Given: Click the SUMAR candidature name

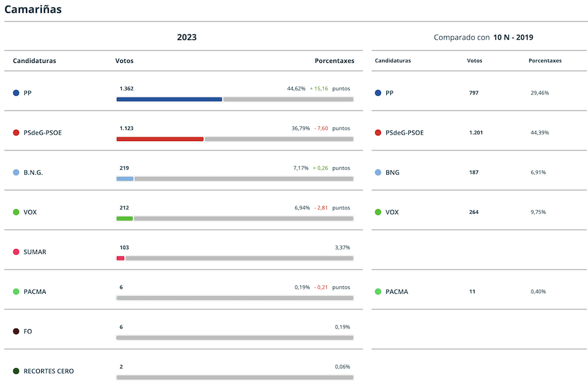Looking at the screenshot, I should click(x=35, y=252).
